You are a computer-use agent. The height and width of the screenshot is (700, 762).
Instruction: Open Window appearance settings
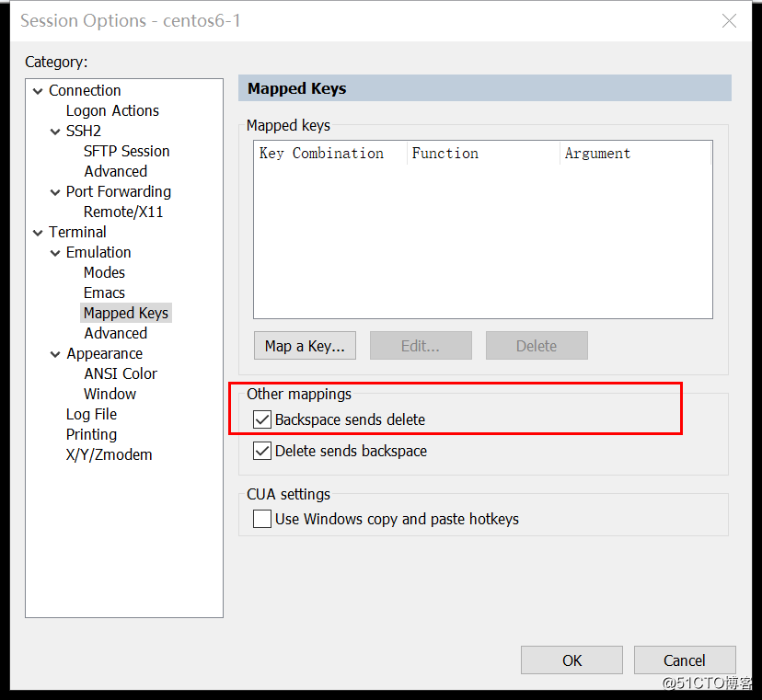coord(110,394)
